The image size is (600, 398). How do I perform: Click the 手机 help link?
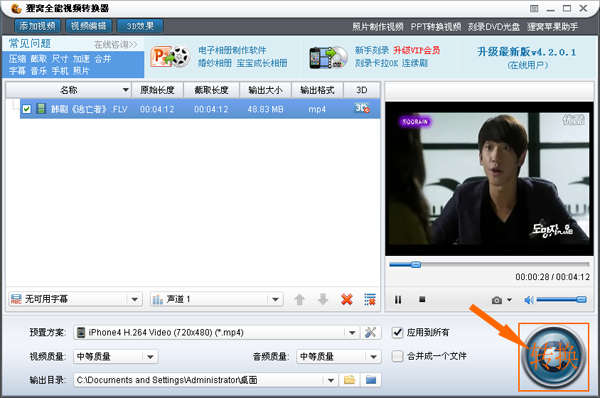pyautogui.click(x=60, y=71)
